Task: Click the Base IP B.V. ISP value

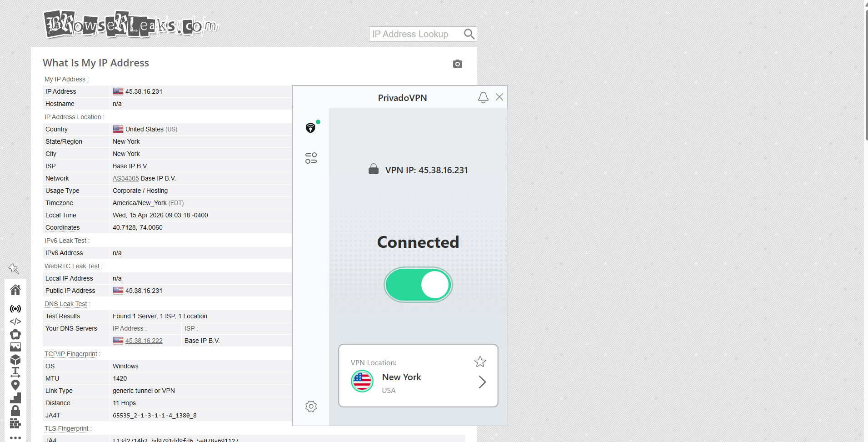Action: click(130, 166)
